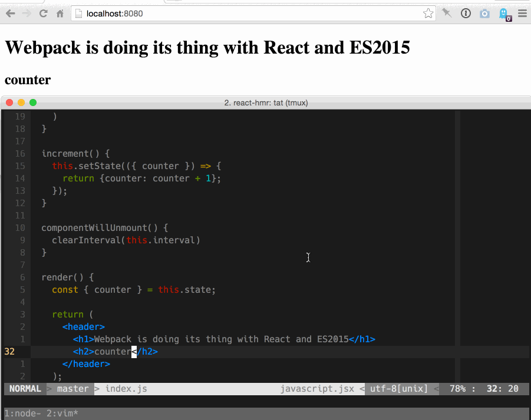
Task: Click the opening '<header>' tag line
Action: [84, 327]
